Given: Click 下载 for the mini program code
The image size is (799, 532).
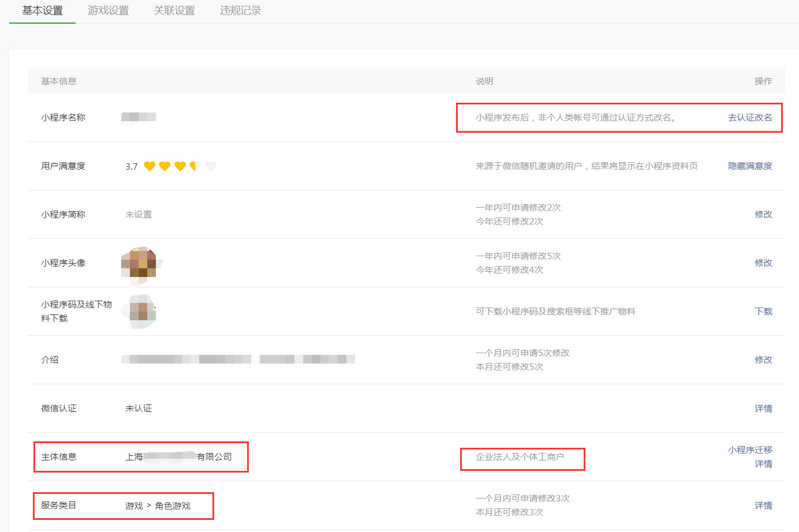Looking at the screenshot, I should click(x=763, y=311).
